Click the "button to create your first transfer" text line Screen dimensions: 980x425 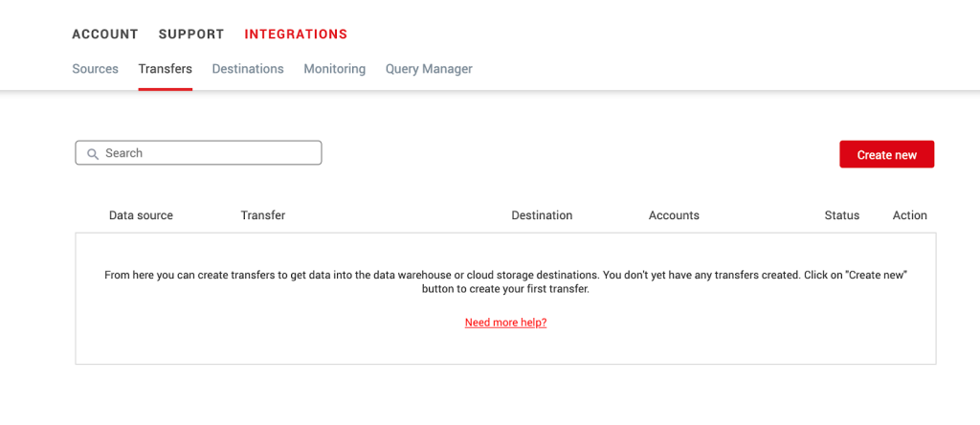[505, 288]
